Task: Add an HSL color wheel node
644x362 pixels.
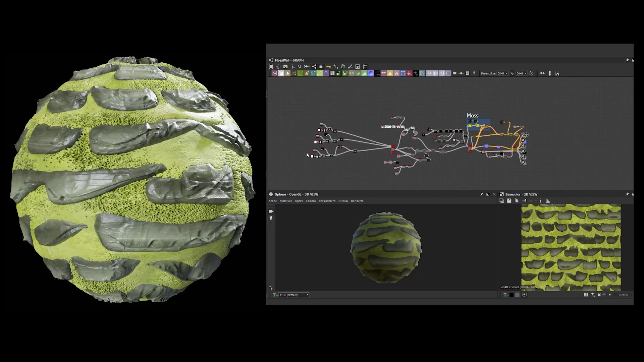Action: pos(371,73)
